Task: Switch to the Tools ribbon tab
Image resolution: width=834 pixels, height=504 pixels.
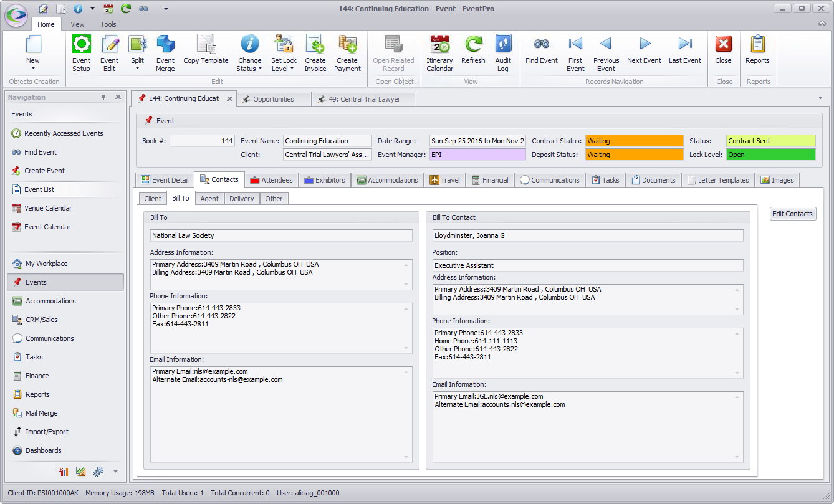Action: (x=108, y=24)
